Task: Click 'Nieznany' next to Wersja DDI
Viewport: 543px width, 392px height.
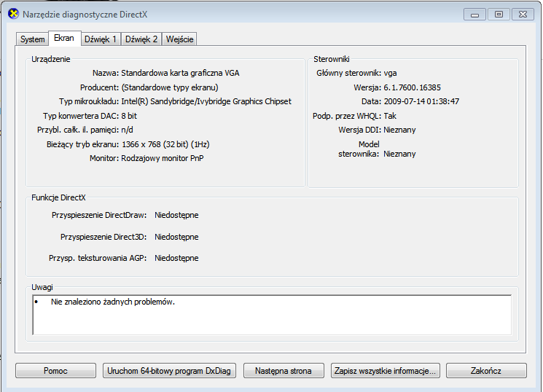Action: (399, 130)
